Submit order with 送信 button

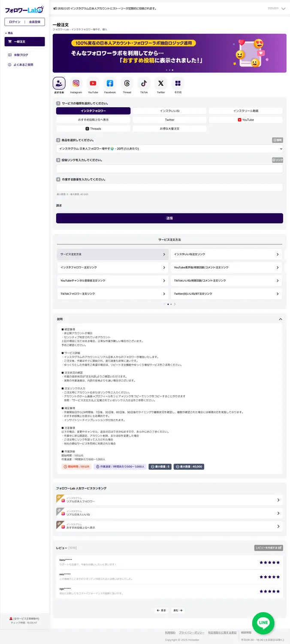169,218
